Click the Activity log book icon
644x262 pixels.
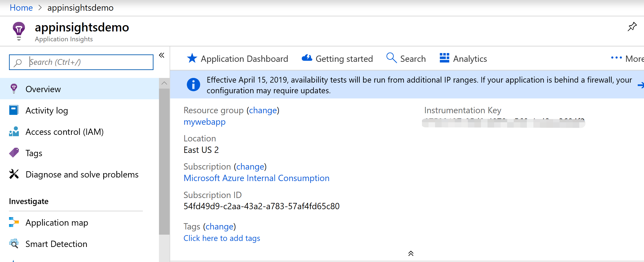click(x=14, y=110)
